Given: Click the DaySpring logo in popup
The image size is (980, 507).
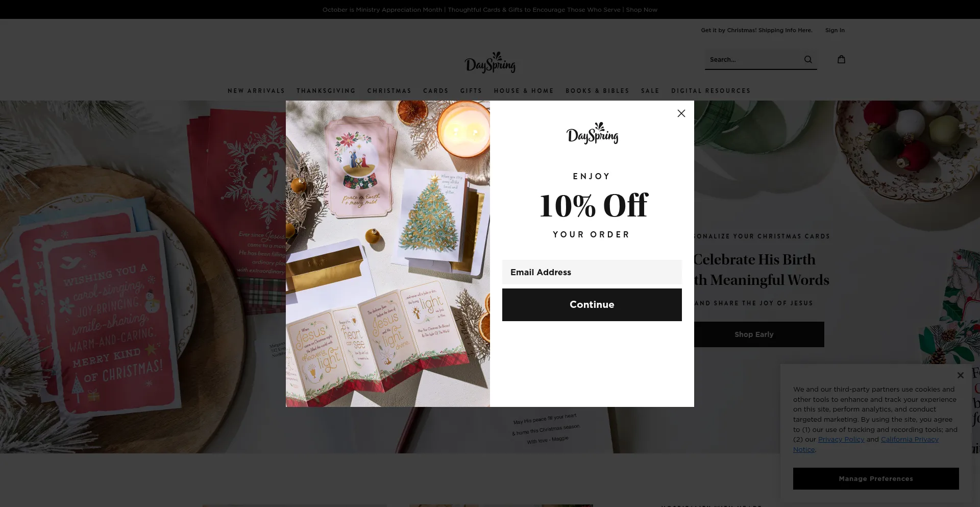Looking at the screenshot, I should (x=592, y=133).
